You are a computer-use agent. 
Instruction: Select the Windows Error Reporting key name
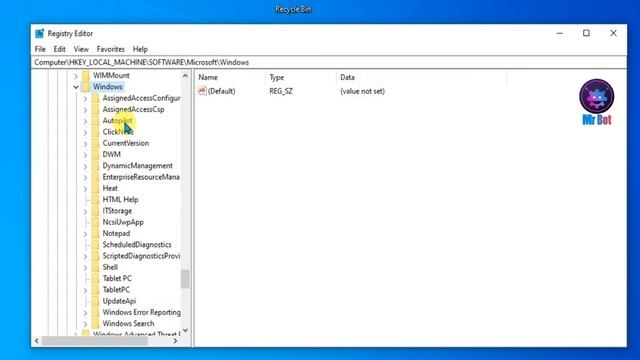141,312
